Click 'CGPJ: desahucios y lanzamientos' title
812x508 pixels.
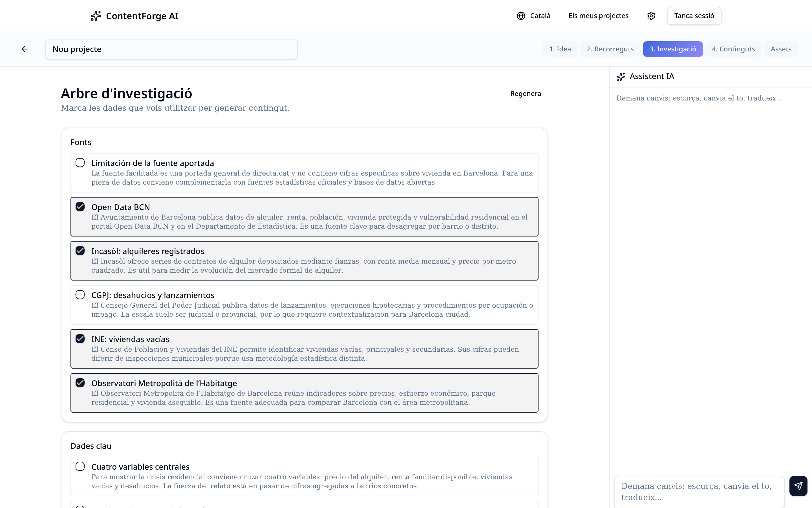[153, 295]
